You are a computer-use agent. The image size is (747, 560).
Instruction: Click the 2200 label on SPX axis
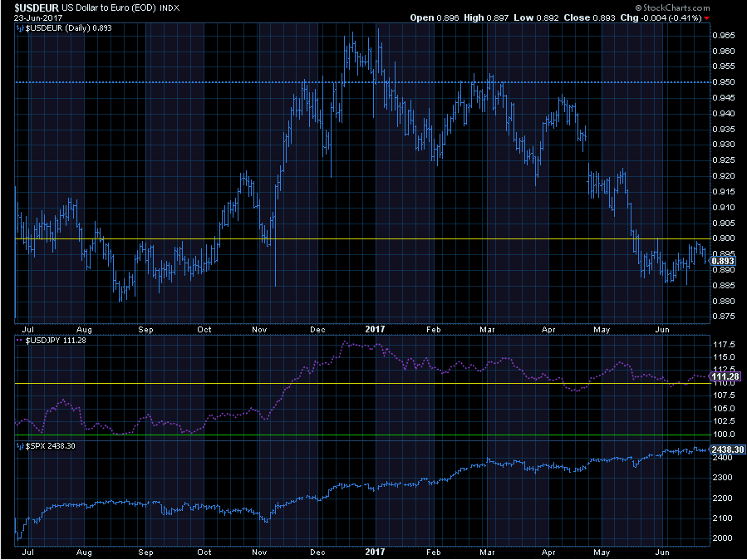(x=723, y=498)
